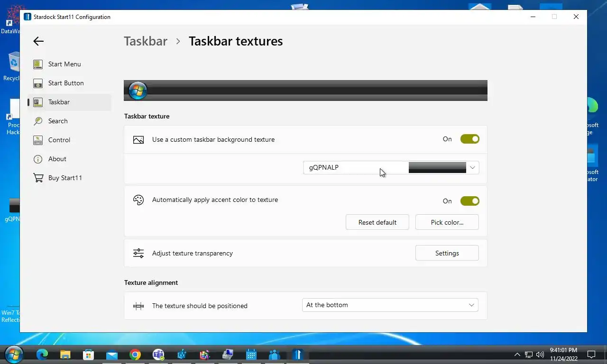Image resolution: width=607 pixels, height=364 pixels.
Task: Show hidden tray icons chevron
Action: (517, 355)
